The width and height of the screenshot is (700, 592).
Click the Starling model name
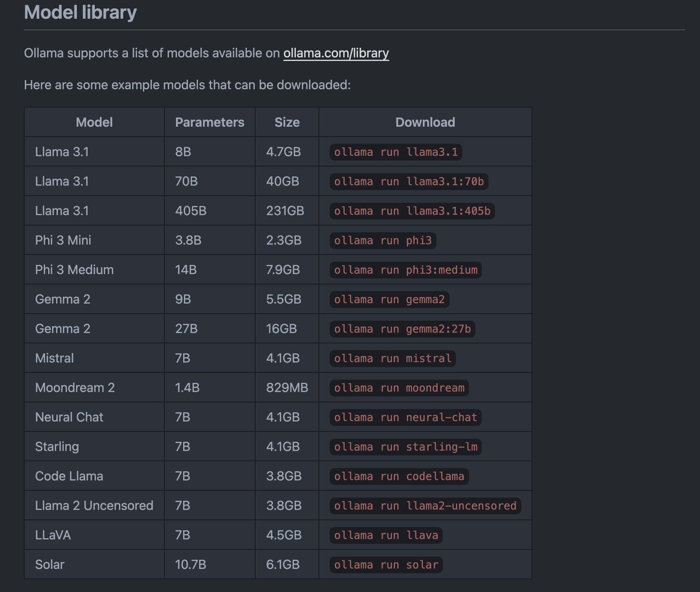pyautogui.click(x=57, y=447)
